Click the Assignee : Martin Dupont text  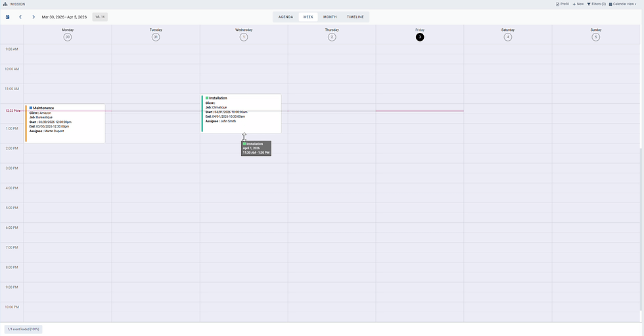[x=47, y=131]
